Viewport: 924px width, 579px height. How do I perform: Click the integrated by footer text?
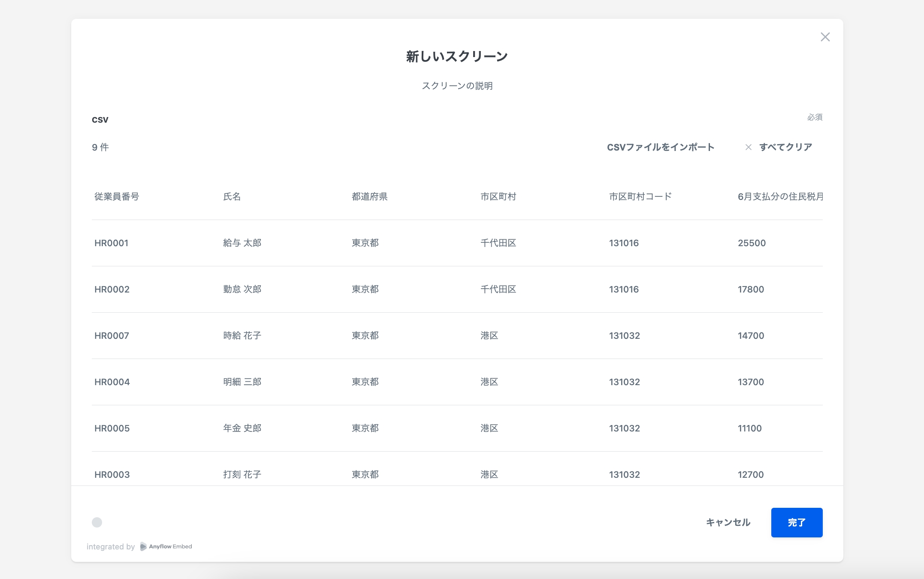point(111,547)
